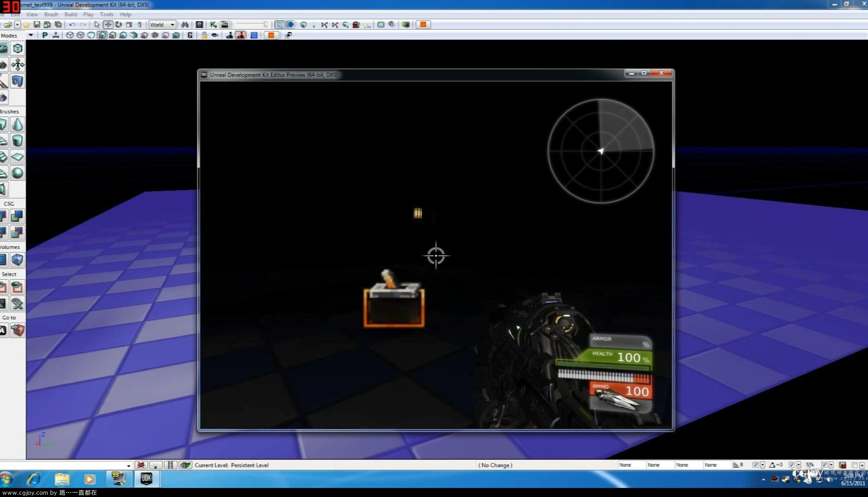
Task: Maximize the Editor Preview window
Action: [644, 73]
